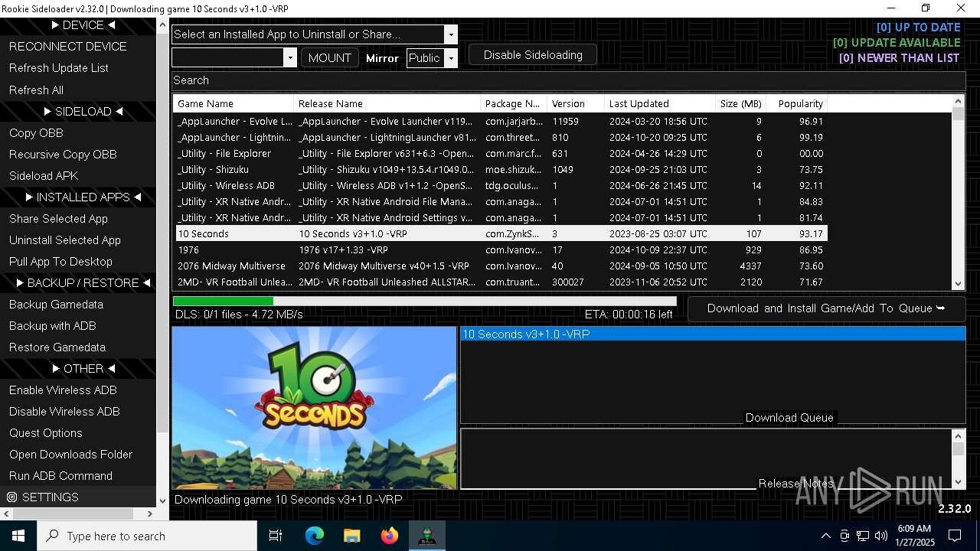
Task: Click the sidebar horizontal scrollbar right arrow
Action: [x=150, y=514]
